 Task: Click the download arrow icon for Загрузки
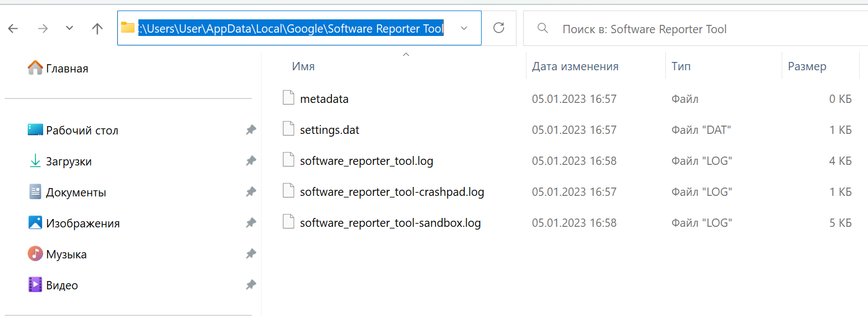point(35,161)
